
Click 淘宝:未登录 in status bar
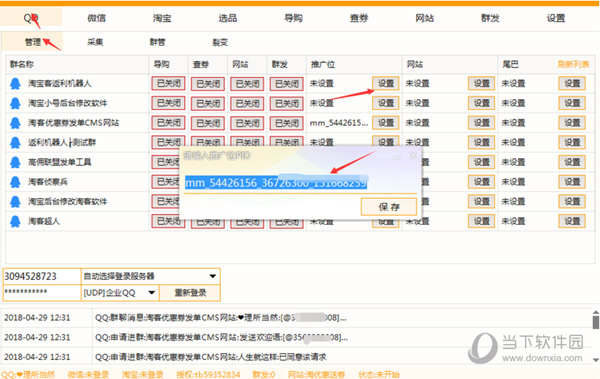[x=142, y=374]
